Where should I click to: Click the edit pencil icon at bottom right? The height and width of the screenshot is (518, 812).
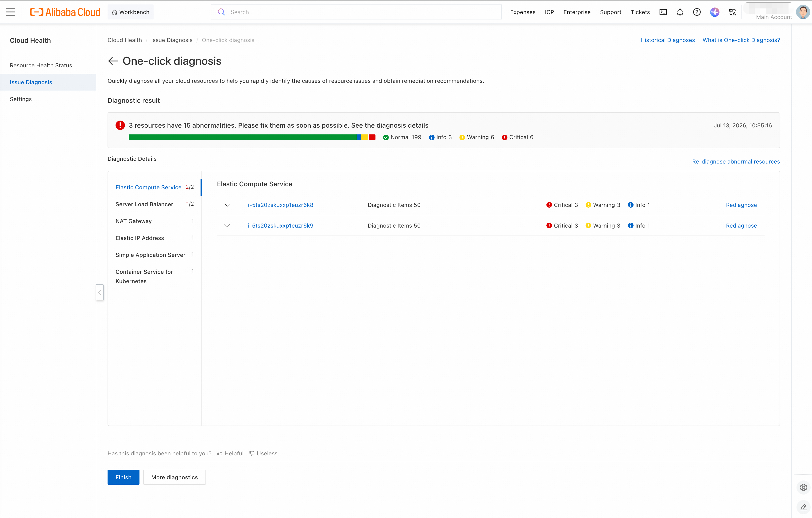(x=804, y=507)
